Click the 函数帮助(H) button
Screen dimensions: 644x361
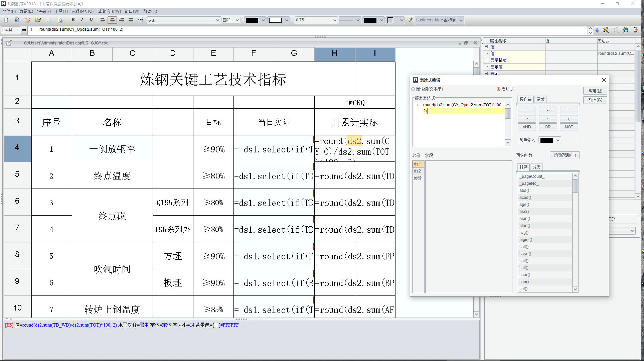[x=565, y=155]
